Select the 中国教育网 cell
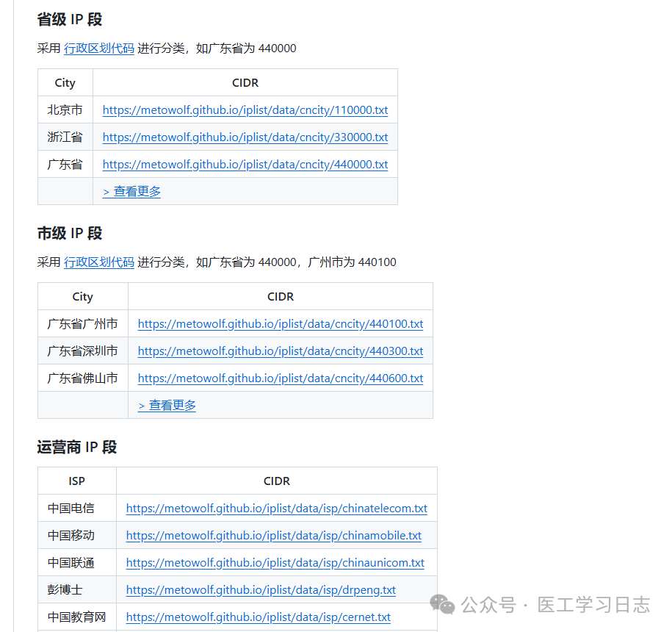 pyautogui.click(x=76, y=617)
